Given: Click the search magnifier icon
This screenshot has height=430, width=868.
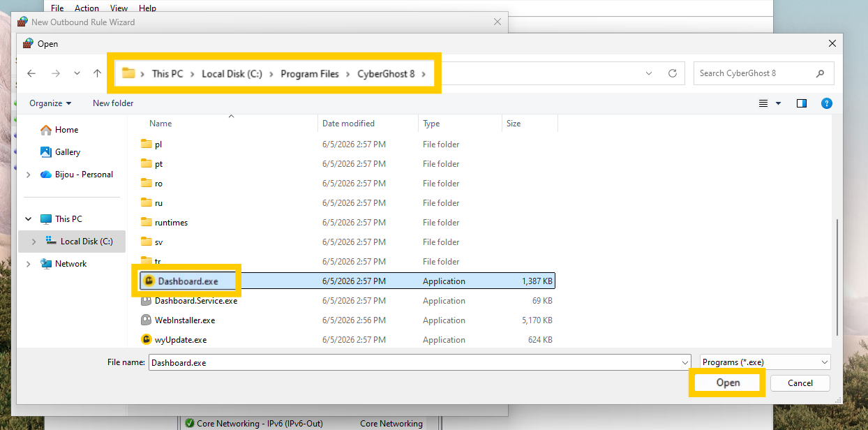Looking at the screenshot, I should tap(820, 73).
